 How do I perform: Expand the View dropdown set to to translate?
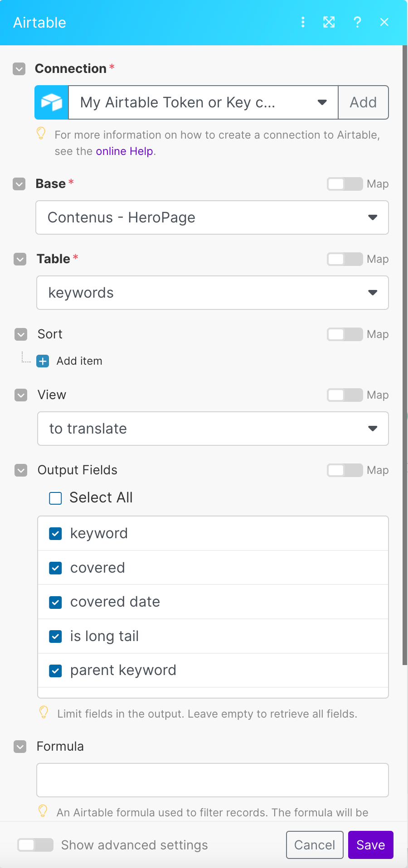[x=212, y=429]
